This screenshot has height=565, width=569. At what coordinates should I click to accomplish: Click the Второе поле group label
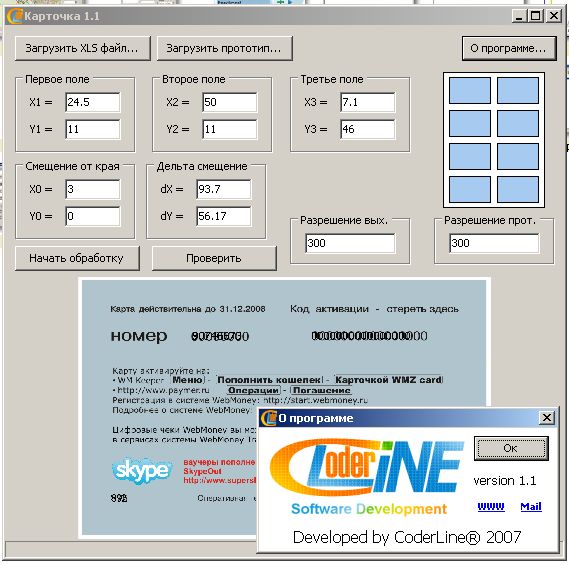(x=194, y=79)
